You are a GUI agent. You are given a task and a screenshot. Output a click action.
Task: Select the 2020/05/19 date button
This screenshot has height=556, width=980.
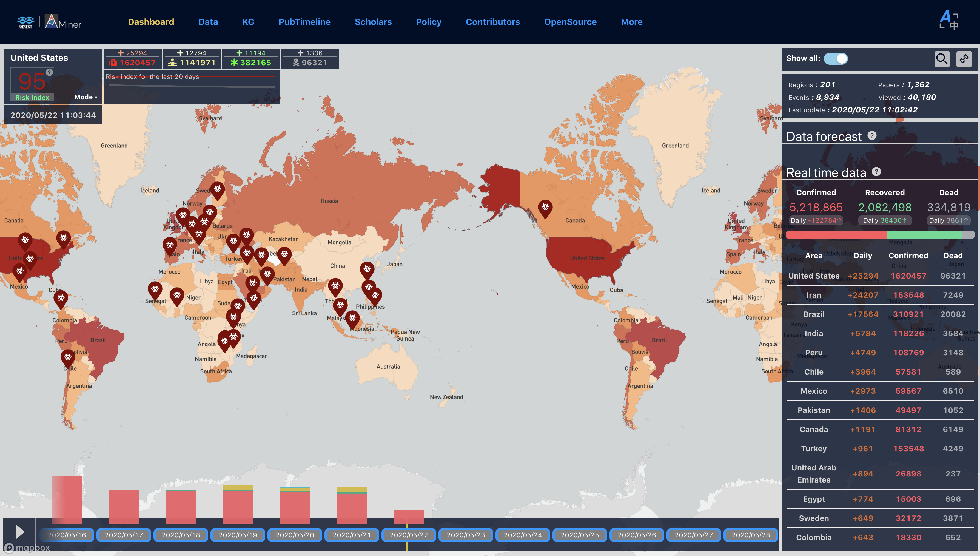(237, 535)
